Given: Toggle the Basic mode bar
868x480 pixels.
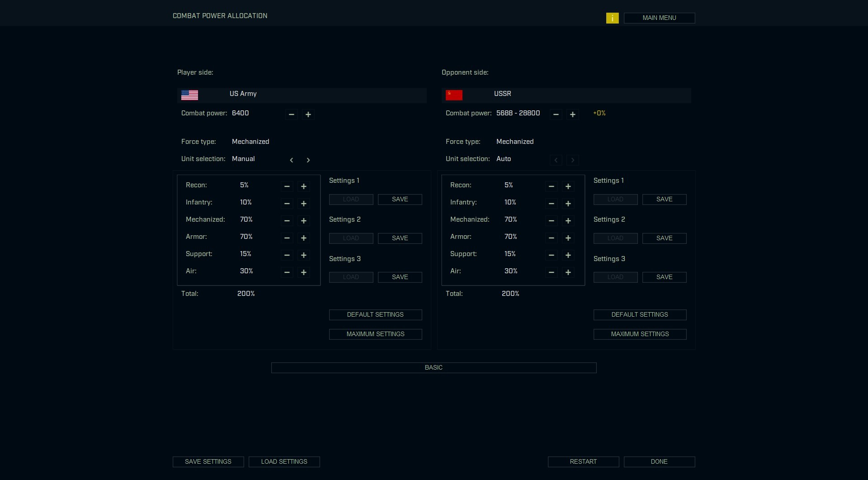Looking at the screenshot, I should (434, 368).
